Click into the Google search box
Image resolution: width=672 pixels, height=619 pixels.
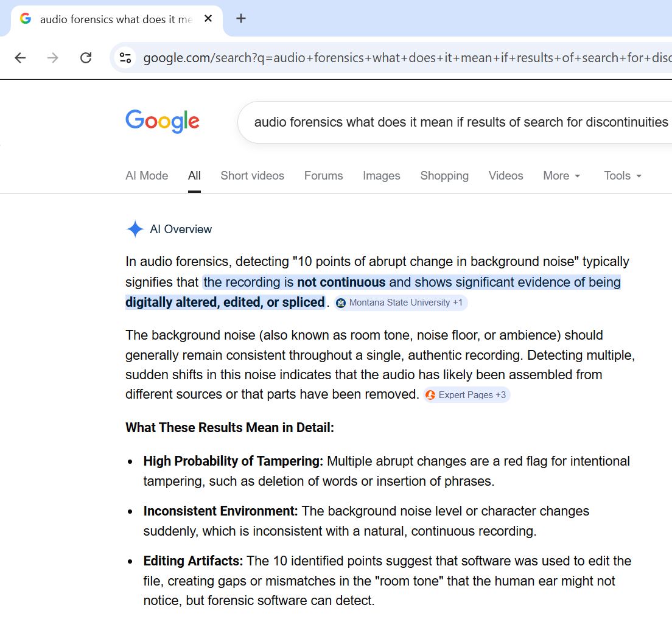(x=457, y=122)
